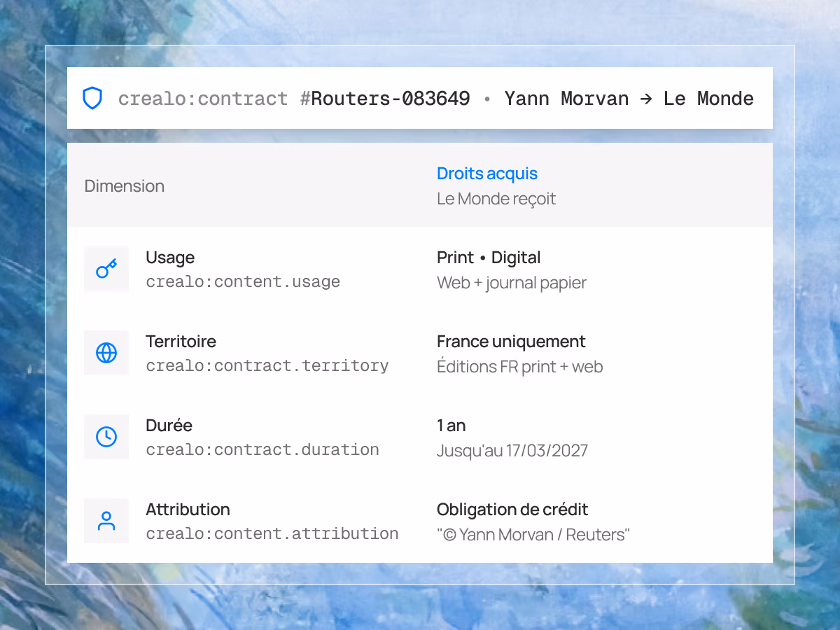Click Éditions FR print + web text
The height and width of the screenshot is (630, 840).
(x=520, y=367)
